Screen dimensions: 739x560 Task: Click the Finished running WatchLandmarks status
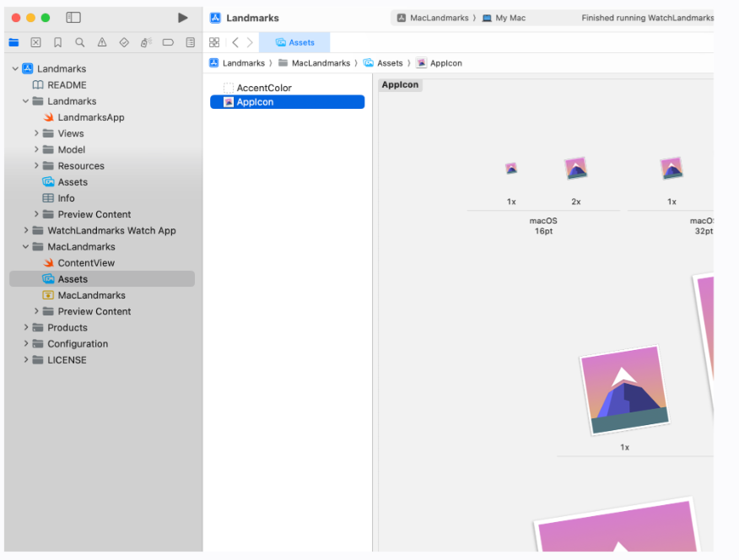coord(647,18)
